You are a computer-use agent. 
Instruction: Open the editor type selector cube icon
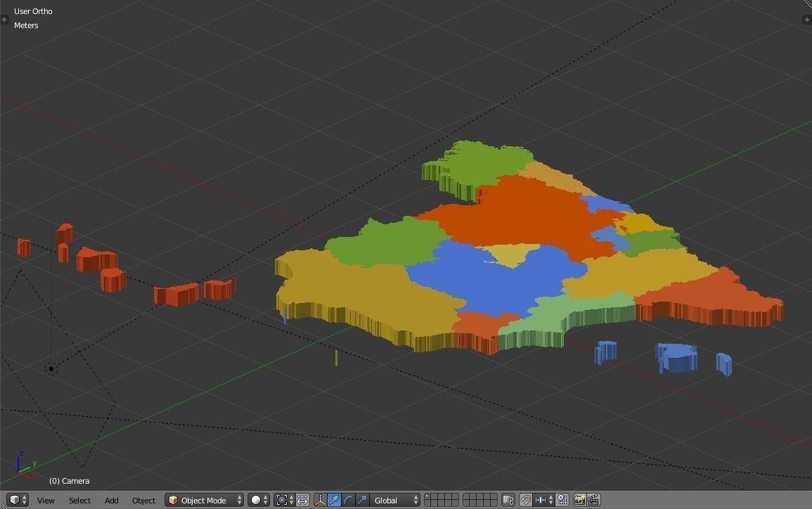[x=18, y=500]
